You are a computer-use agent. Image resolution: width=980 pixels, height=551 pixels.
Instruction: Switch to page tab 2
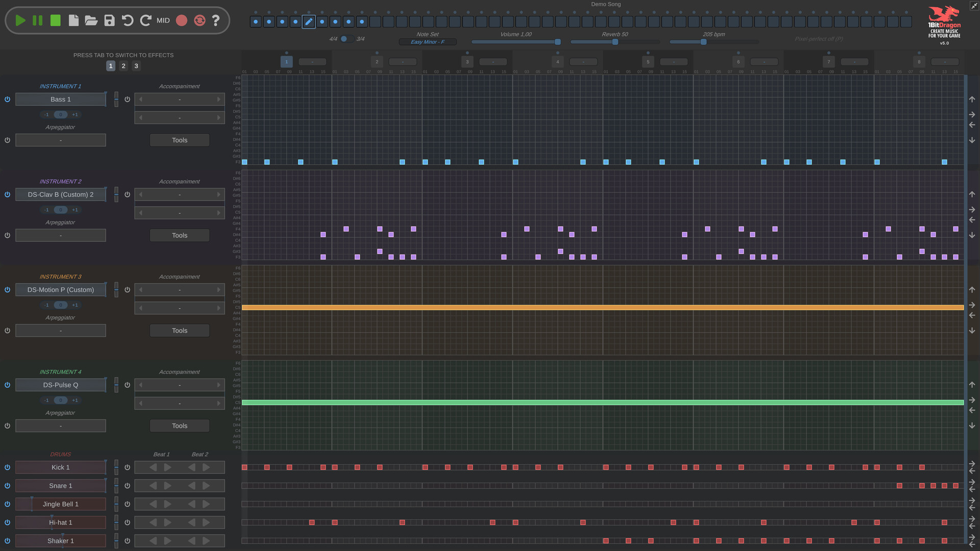pyautogui.click(x=124, y=66)
